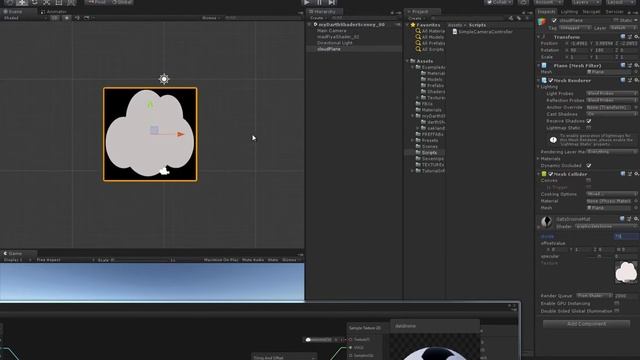The height and width of the screenshot is (360, 640).
Task: Click the red X-axis arrow handle
Action: (180, 134)
